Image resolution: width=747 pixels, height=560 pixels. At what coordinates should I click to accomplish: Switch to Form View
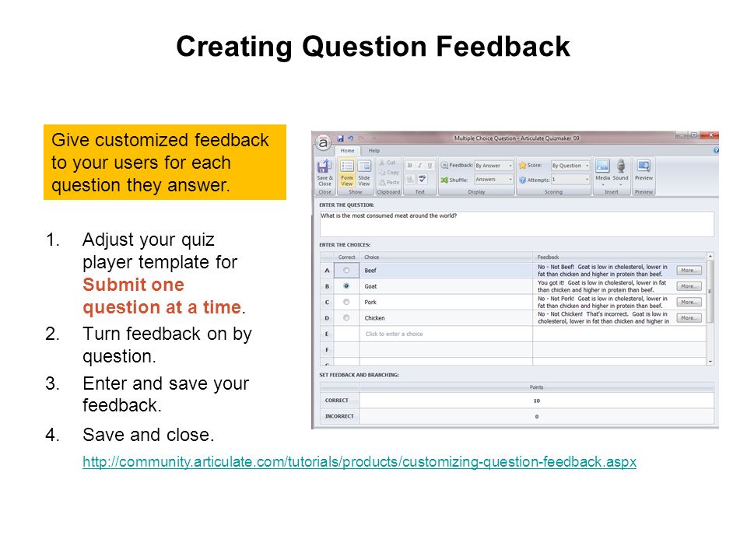(x=347, y=173)
